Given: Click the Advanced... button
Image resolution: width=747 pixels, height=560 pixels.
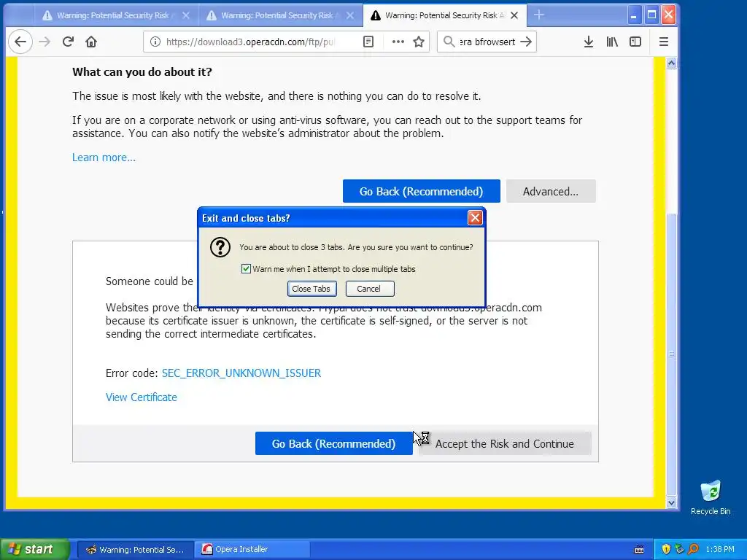Looking at the screenshot, I should click(551, 191).
